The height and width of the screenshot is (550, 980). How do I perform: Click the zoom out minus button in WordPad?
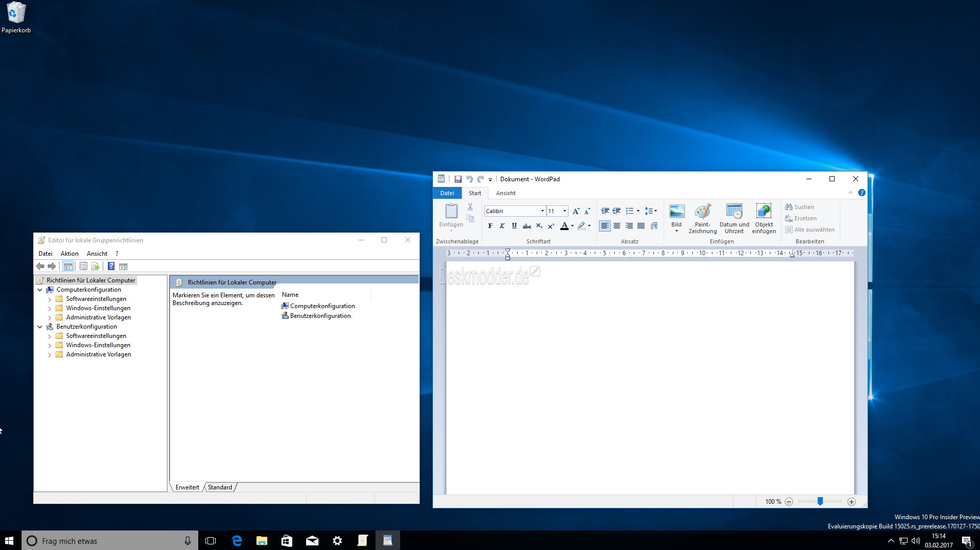click(x=789, y=502)
